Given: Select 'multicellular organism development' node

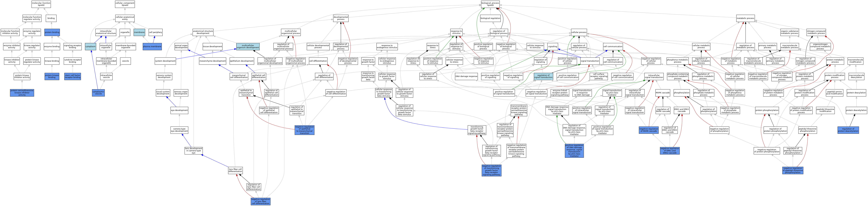Looking at the screenshot, I should (x=248, y=46).
